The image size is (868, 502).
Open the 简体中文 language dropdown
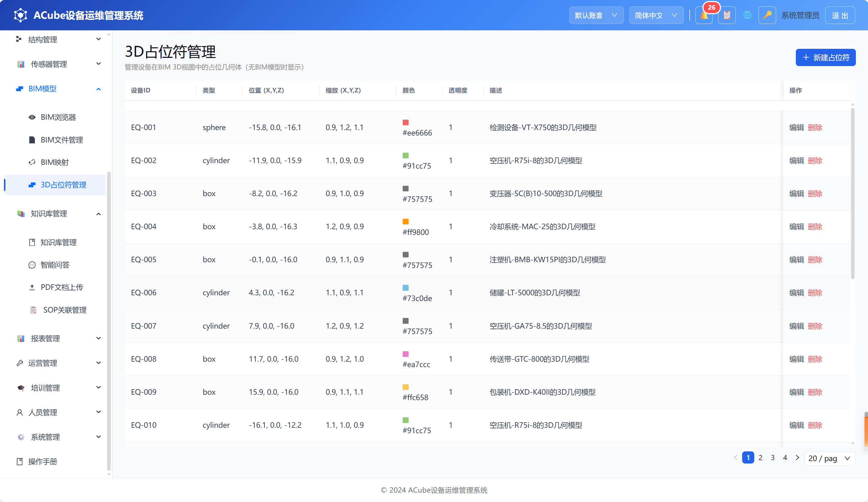[x=656, y=15]
